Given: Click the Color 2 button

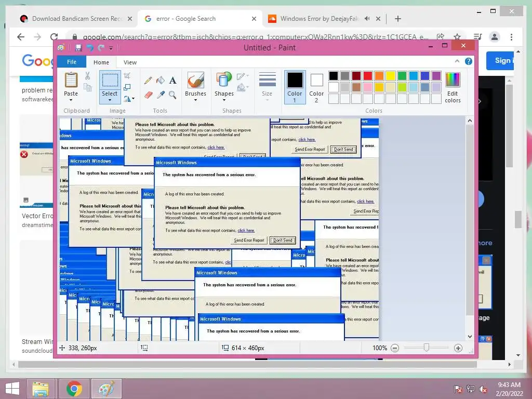Looking at the screenshot, I should (x=316, y=87).
